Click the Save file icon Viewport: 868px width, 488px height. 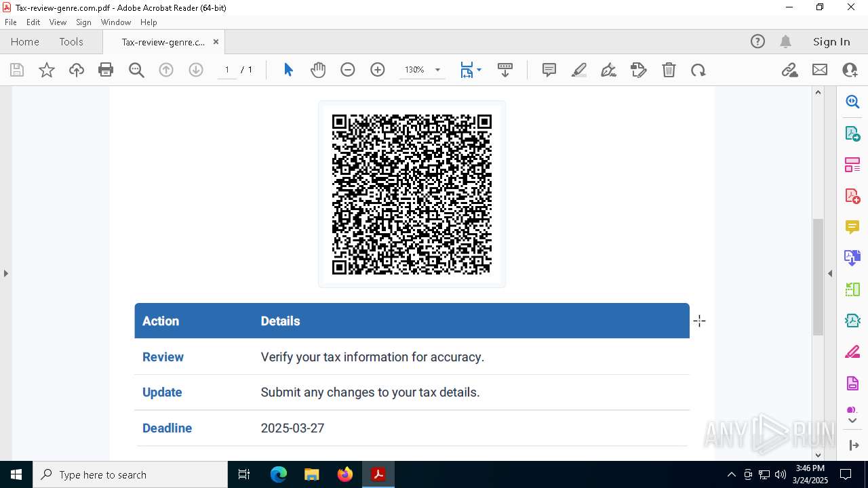tap(17, 70)
